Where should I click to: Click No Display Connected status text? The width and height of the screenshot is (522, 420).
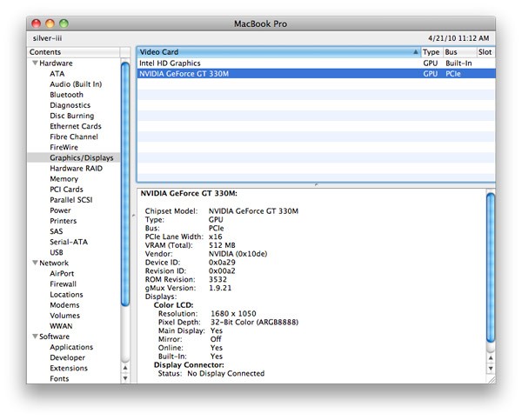coord(225,373)
